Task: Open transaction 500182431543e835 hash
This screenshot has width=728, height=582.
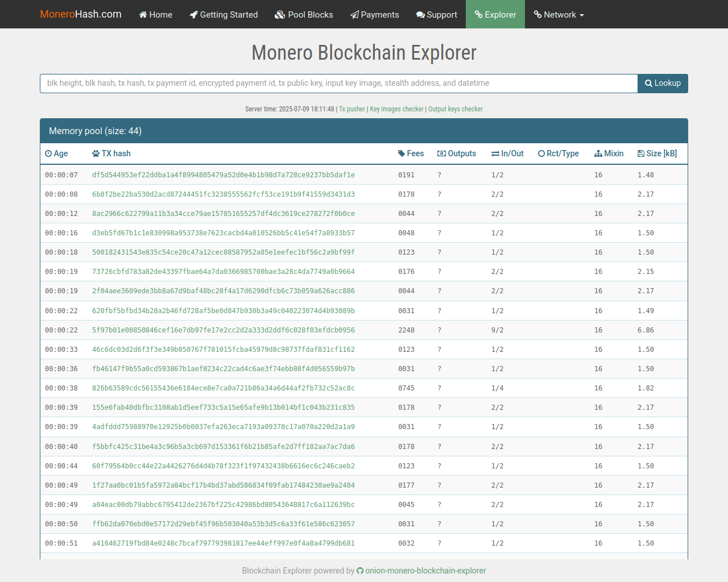Action: 224,252
